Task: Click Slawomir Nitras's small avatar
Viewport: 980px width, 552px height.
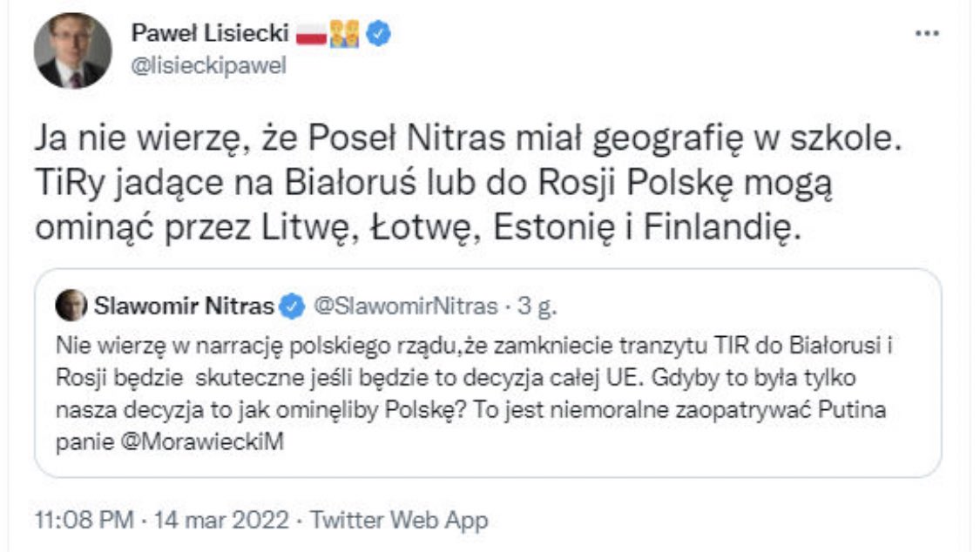Action: 70,306
